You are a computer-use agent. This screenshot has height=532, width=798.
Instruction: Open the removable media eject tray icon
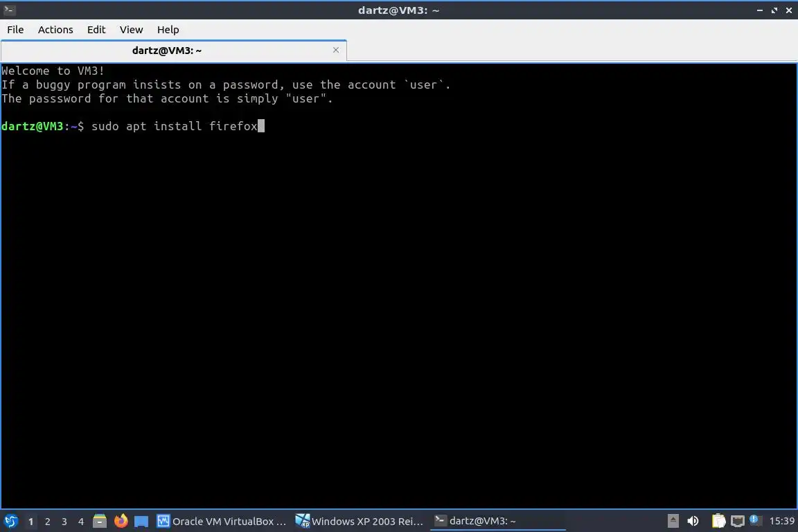tap(673, 521)
